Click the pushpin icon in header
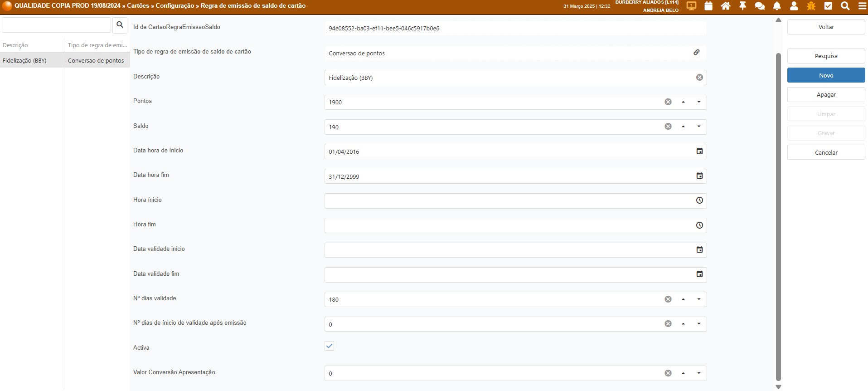This screenshot has height=391, width=868. coord(742,6)
